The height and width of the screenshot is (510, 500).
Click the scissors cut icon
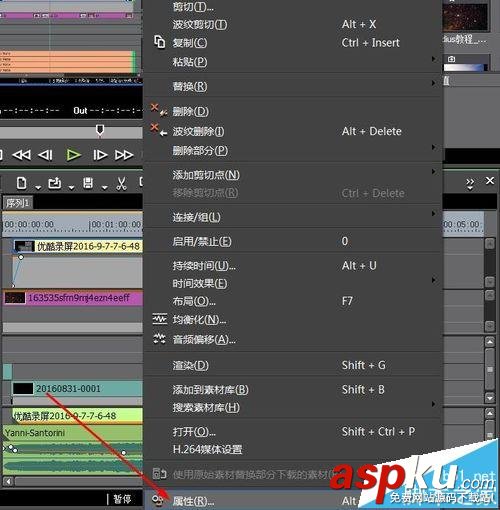pos(121,184)
